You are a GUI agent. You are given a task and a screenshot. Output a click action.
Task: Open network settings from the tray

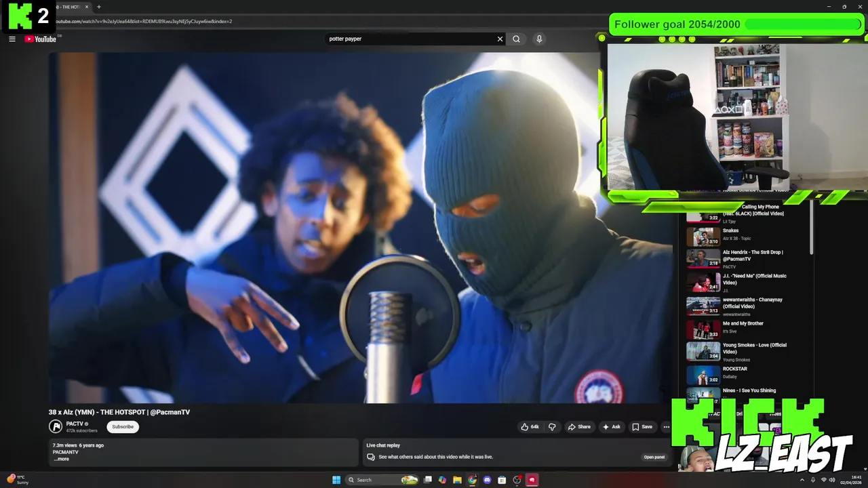pos(824,480)
